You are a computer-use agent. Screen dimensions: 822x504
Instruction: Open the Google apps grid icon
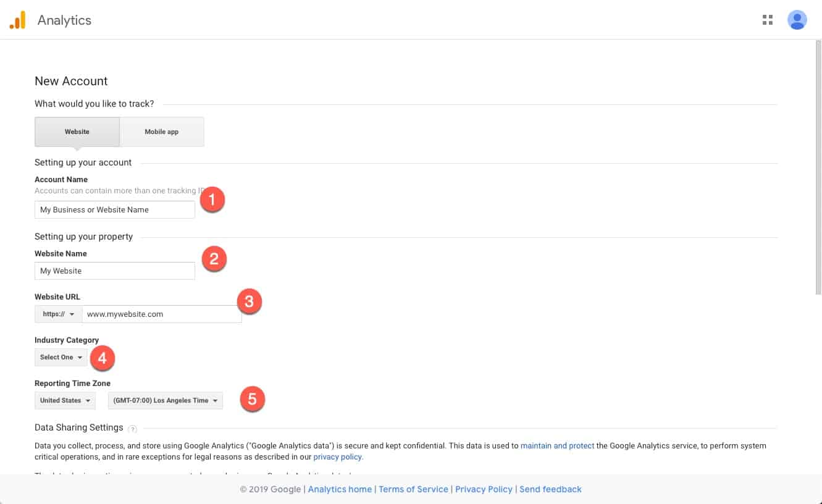(768, 20)
